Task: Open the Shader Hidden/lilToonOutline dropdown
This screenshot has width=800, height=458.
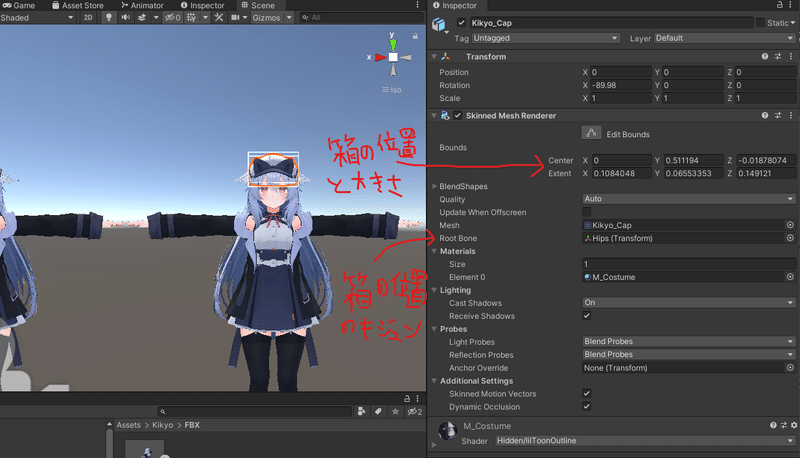Action: coord(645,441)
